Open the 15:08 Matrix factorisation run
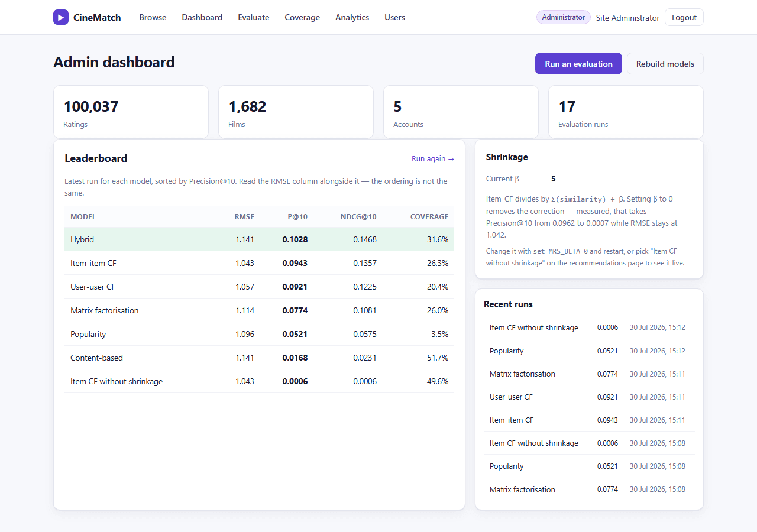Screen dimensions: 757x532 pyautogui.click(x=589, y=489)
